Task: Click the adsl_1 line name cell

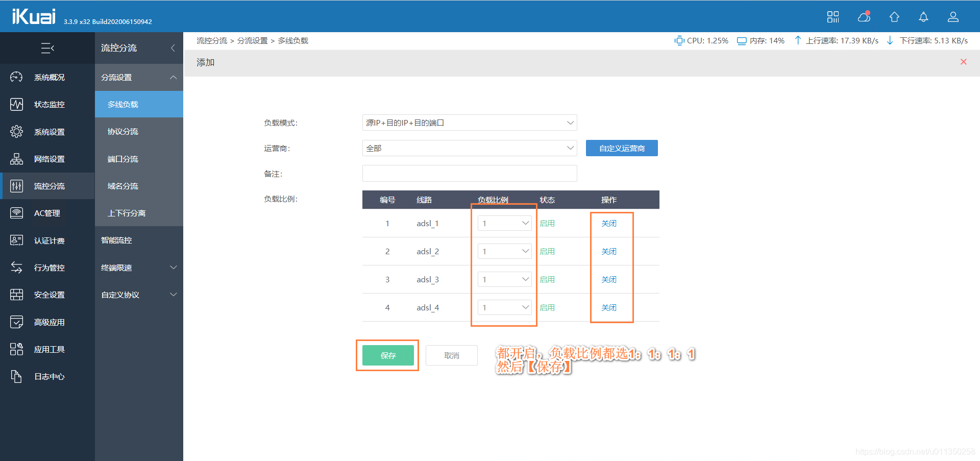Action: 428,223
